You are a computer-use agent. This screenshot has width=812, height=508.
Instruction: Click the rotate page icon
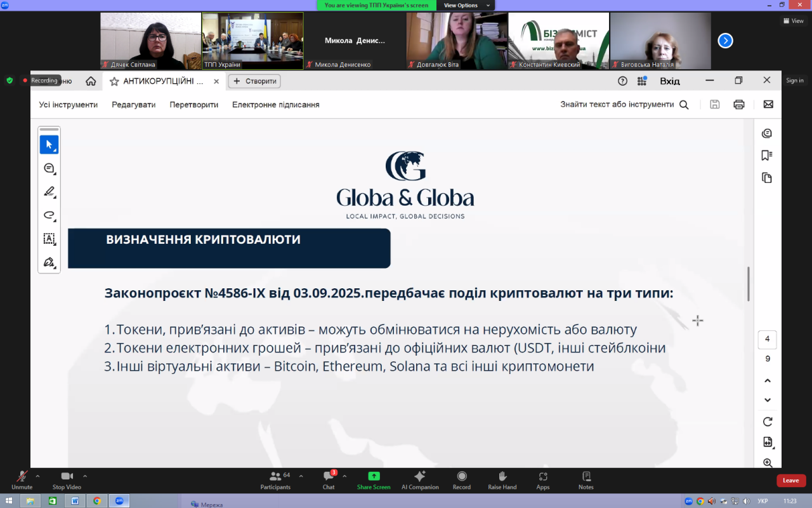768,422
